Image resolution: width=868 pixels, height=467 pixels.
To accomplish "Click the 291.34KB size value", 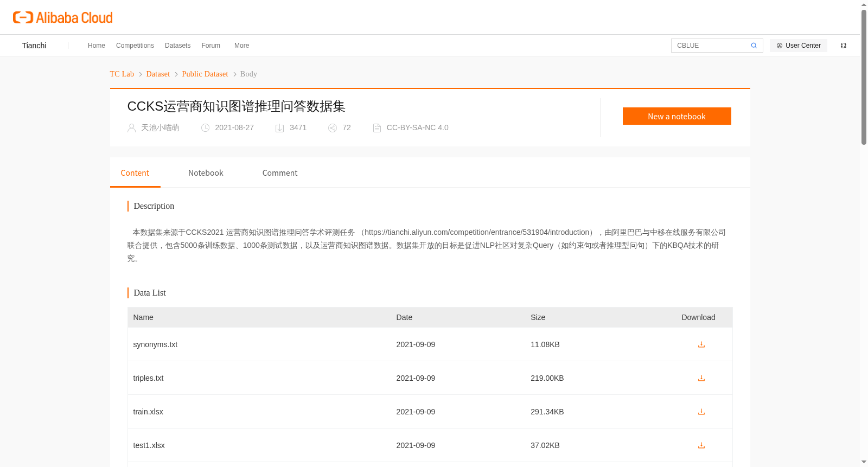I will [547, 412].
